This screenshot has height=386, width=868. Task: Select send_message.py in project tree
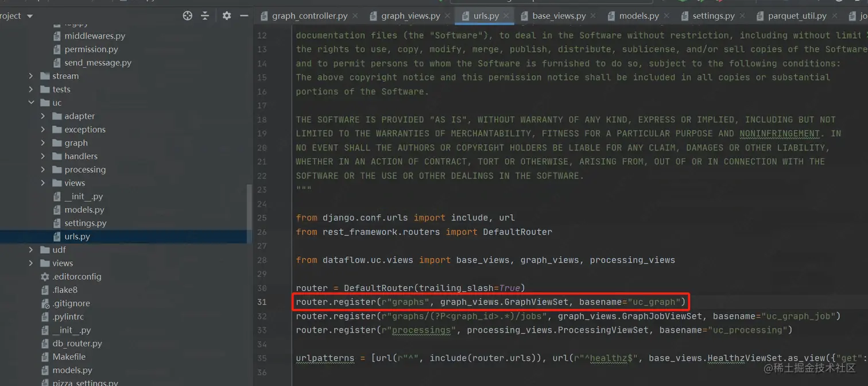[x=98, y=63]
